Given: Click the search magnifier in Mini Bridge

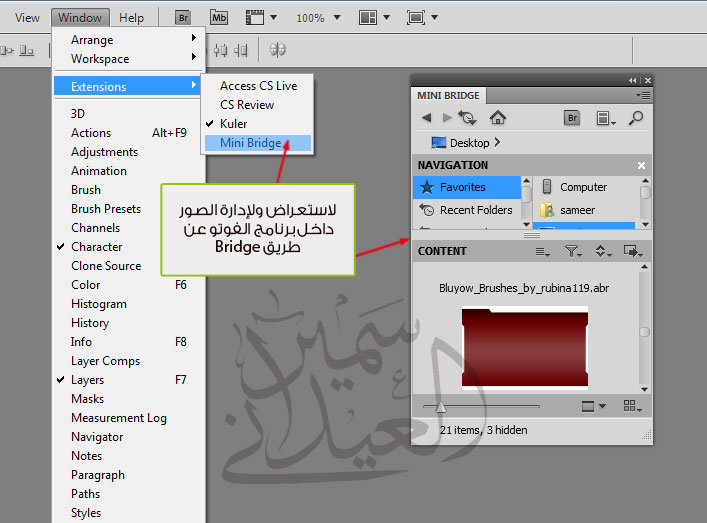Looking at the screenshot, I should pos(636,118).
